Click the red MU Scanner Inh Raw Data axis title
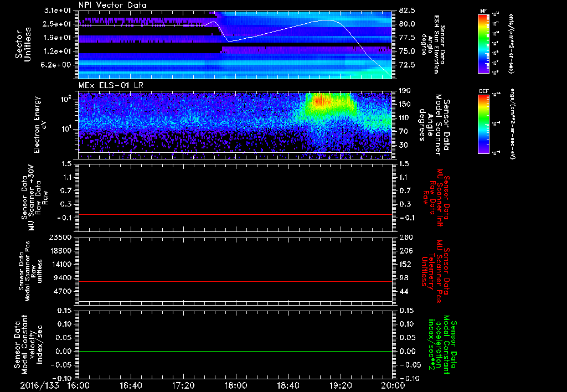Viewport: 567px width, 392px height. pyautogui.click(x=436, y=198)
